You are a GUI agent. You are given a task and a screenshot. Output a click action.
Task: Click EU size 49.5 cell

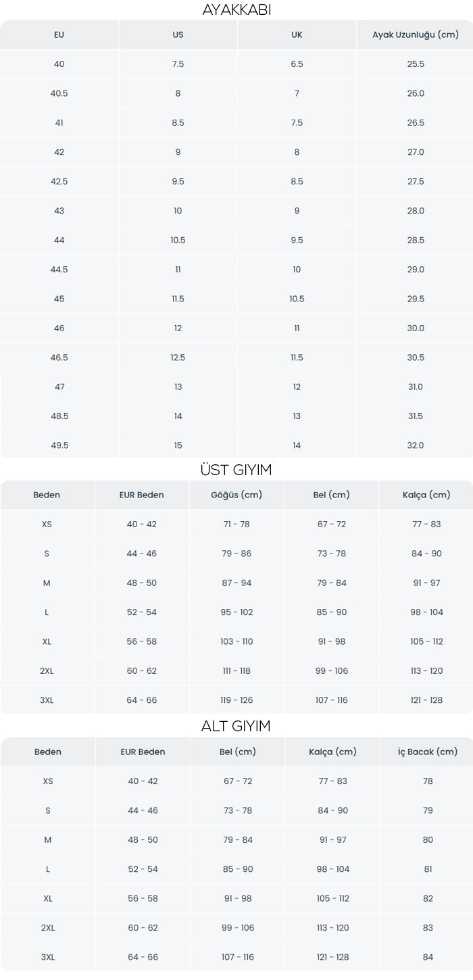click(x=59, y=445)
